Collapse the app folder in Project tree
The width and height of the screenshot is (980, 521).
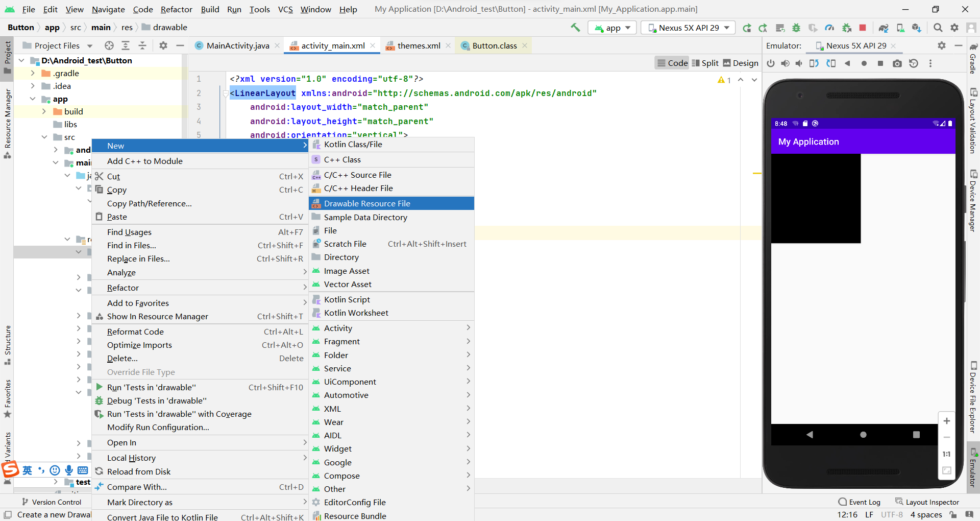(33, 99)
